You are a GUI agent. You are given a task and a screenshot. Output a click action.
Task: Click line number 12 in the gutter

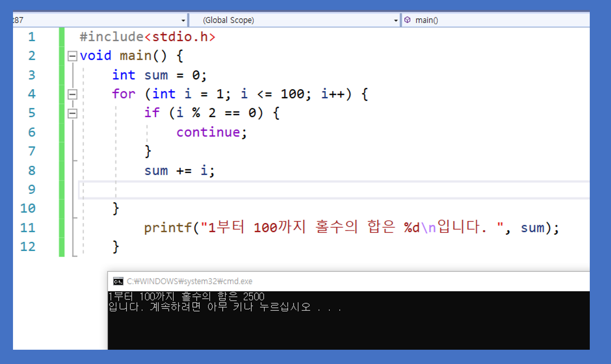[x=28, y=246]
